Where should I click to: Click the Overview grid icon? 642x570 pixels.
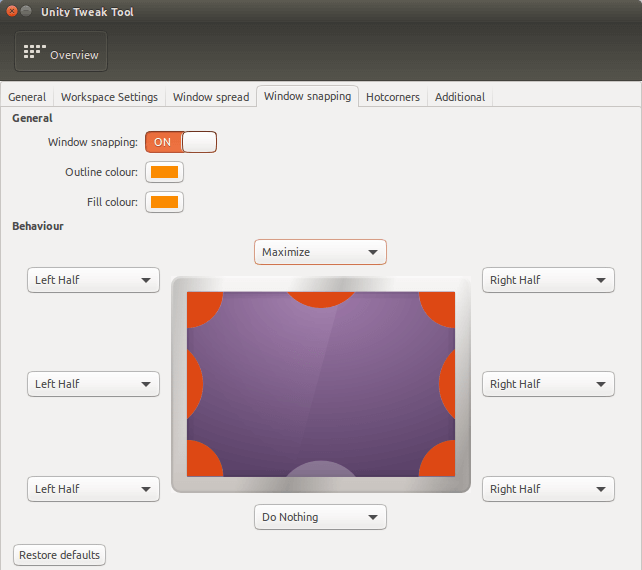coord(34,52)
